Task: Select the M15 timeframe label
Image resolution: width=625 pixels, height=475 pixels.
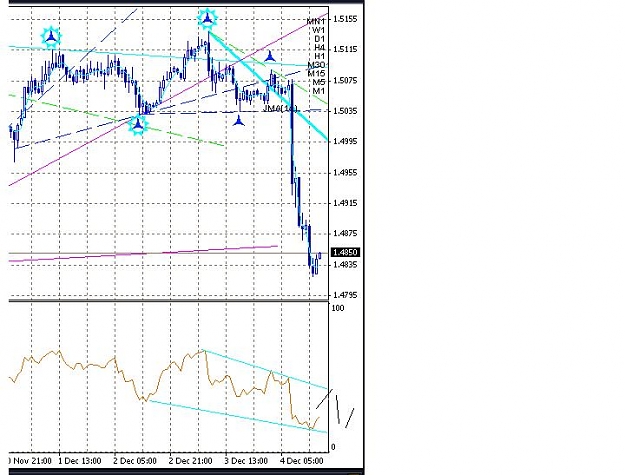Action: click(x=316, y=74)
